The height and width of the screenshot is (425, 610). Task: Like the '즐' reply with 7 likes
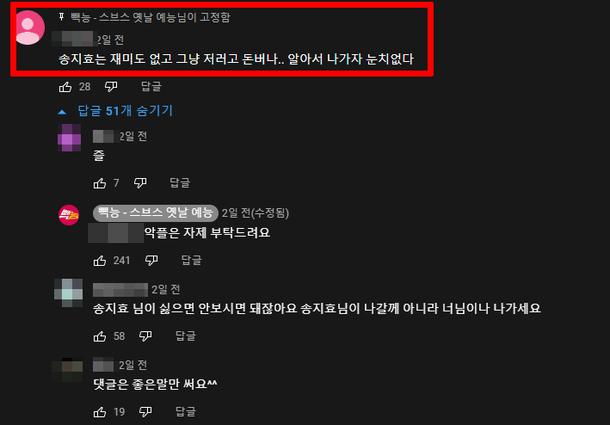pyautogui.click(x=100, y=183)
